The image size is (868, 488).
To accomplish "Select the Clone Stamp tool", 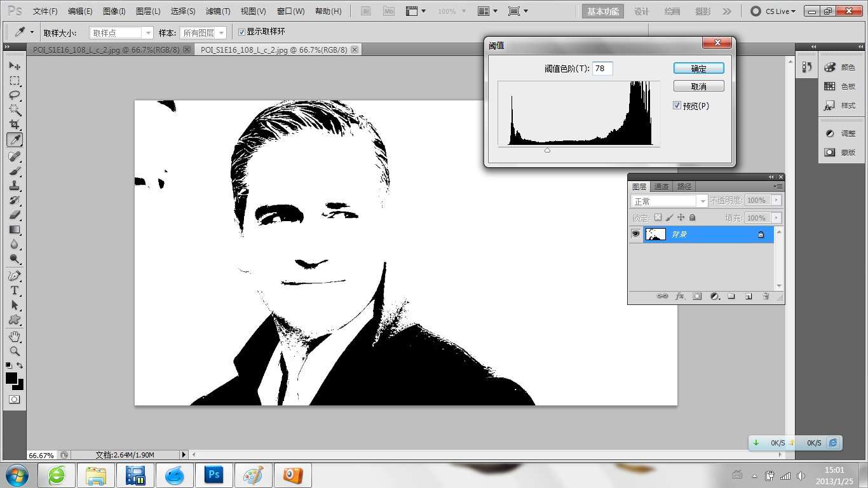I will coord(14,186).
